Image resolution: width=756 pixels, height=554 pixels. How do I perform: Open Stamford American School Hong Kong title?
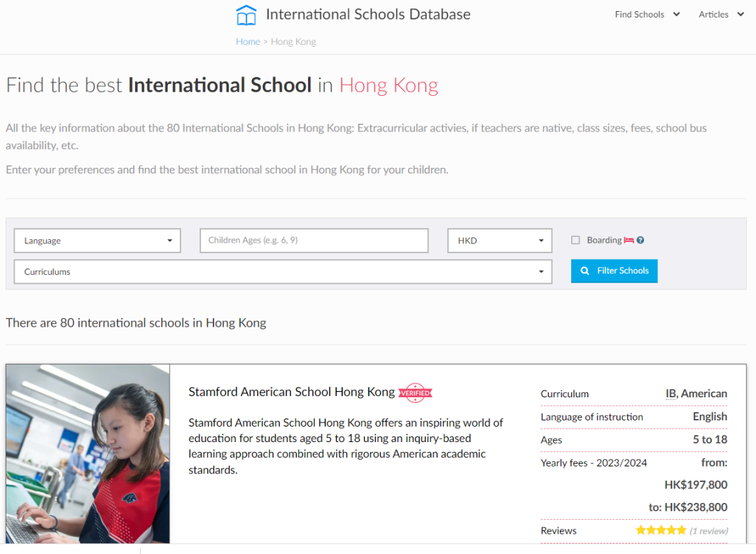(x=292, y=392)
